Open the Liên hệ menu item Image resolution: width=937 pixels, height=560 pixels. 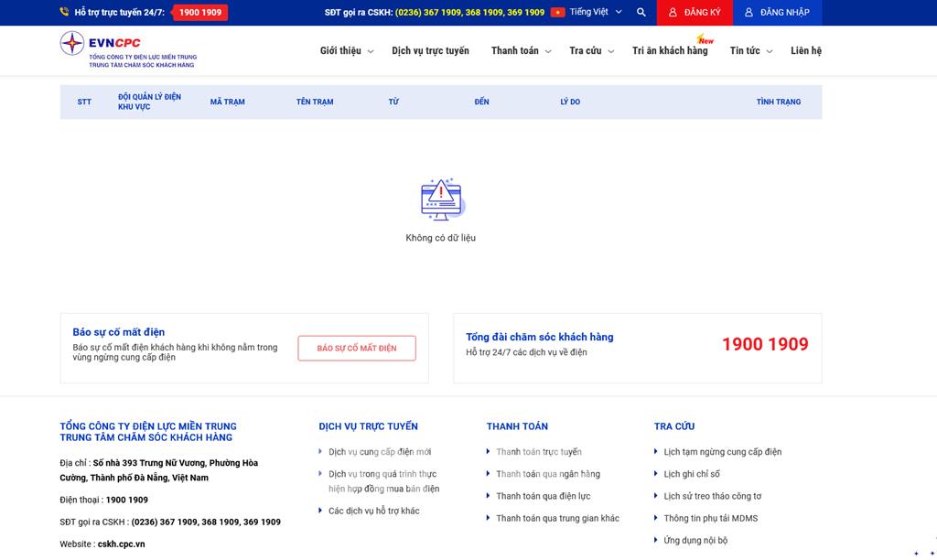click(805, 51)
